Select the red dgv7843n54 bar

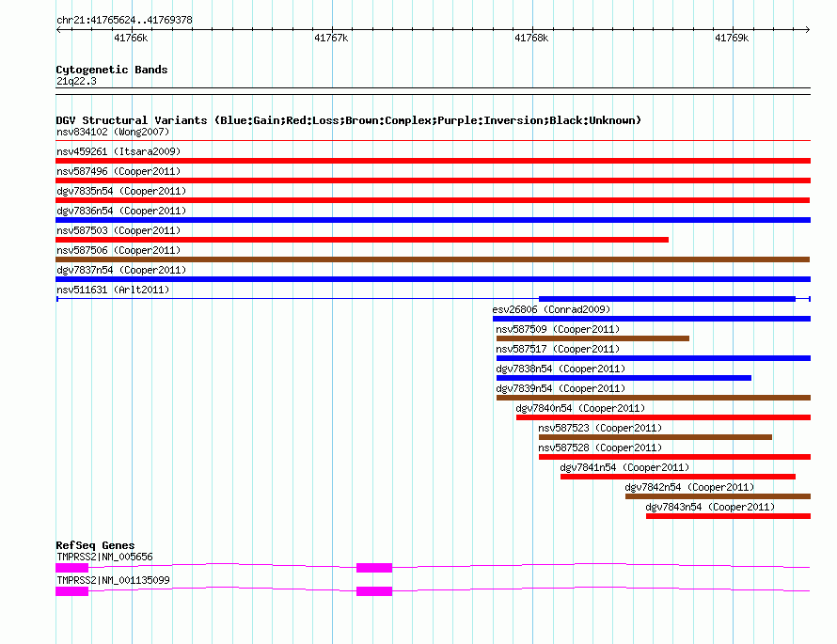[728, 516]
